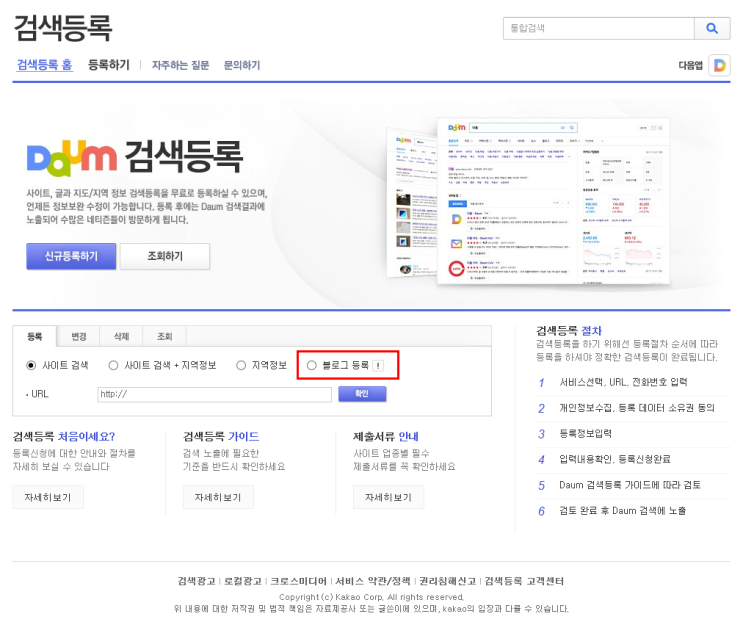This screenshot has width=743, height=633.
Task: Focus the 통합검색 search input field
Action: [x=598, y=28]
